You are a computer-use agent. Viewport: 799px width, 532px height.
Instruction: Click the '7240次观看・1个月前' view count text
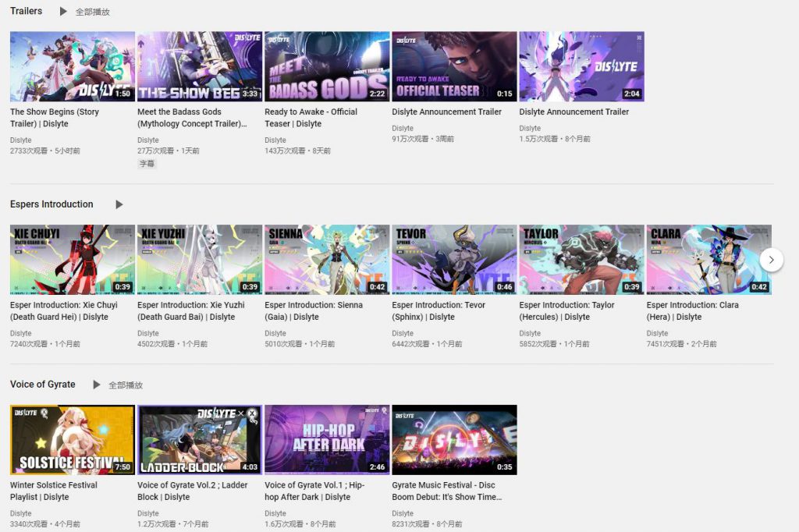pos(44,344)
